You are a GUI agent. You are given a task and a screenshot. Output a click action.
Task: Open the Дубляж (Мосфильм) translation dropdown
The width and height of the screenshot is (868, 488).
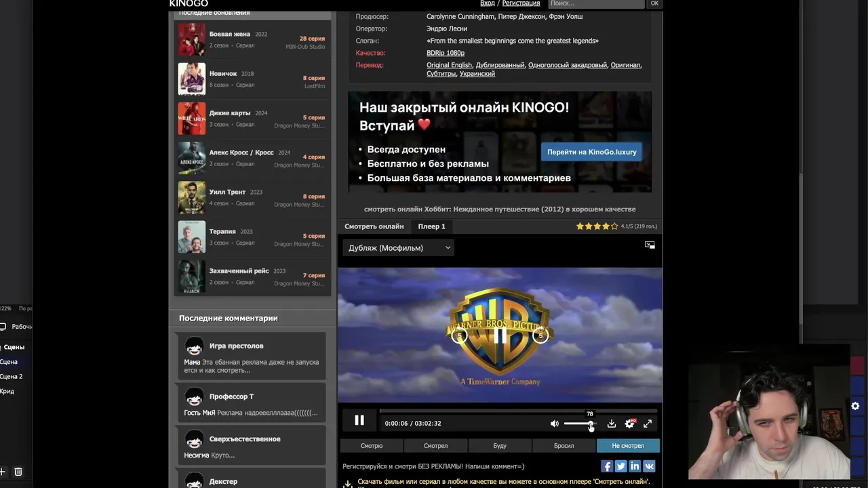click(x=398, y=248)
